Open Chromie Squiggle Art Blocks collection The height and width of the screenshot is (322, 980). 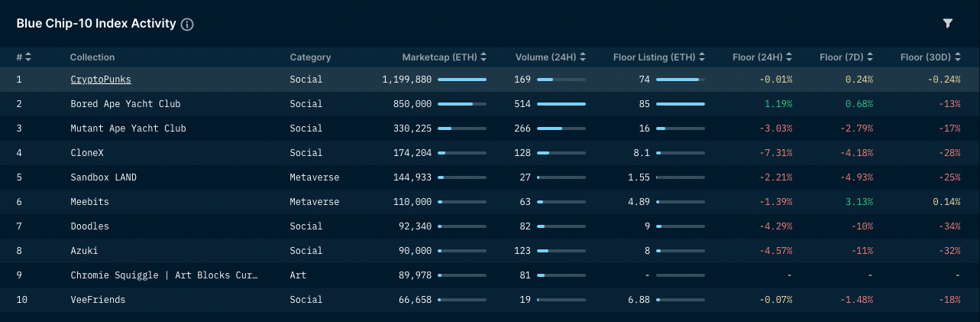pyautogui.click(x=164, y=275)
